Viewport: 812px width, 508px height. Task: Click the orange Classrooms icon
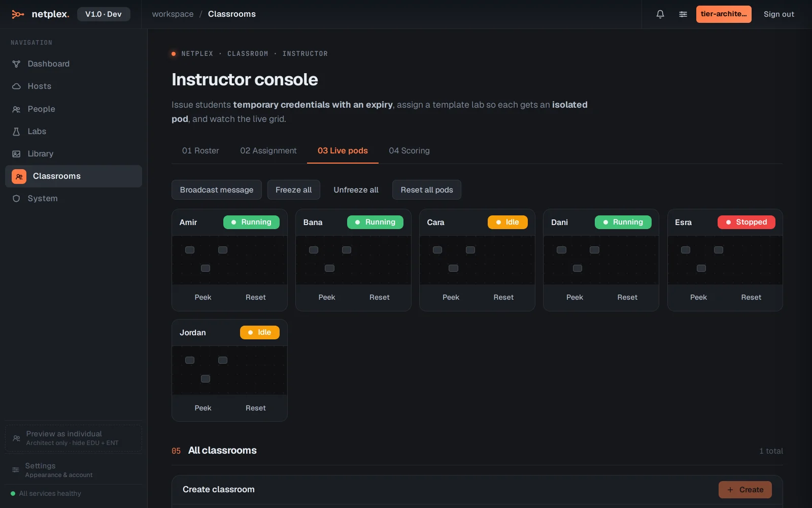point(19,176)
